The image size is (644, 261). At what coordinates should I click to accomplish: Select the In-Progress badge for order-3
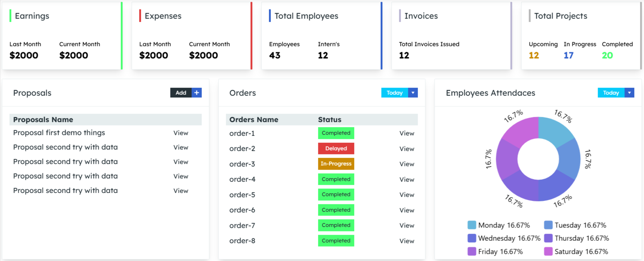tap(336, 164)
